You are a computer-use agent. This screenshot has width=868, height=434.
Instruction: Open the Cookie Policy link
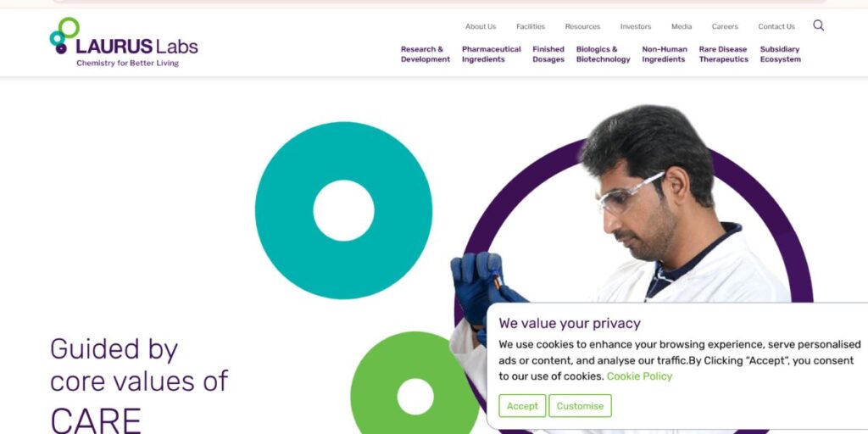639,376
